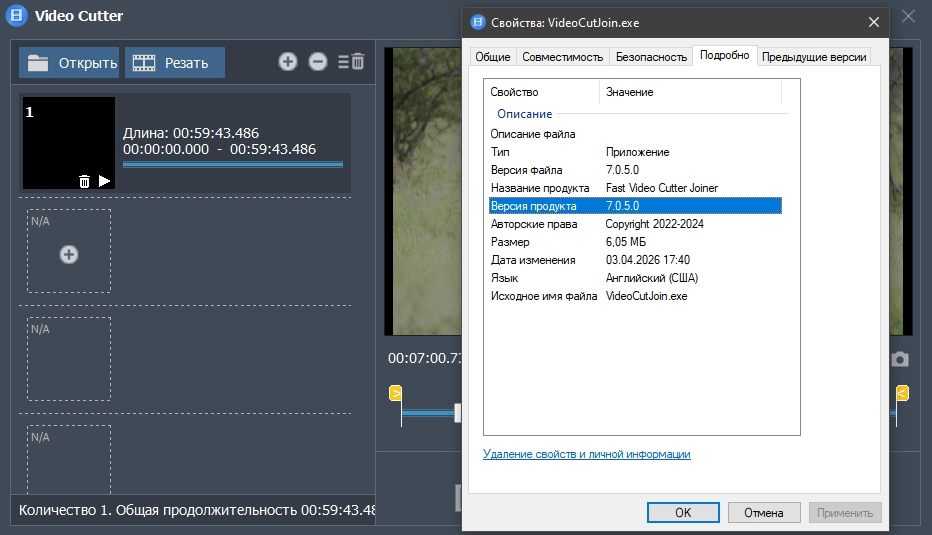Click the clear list trash icon
The image size is (932, 535).
(351, 62)
